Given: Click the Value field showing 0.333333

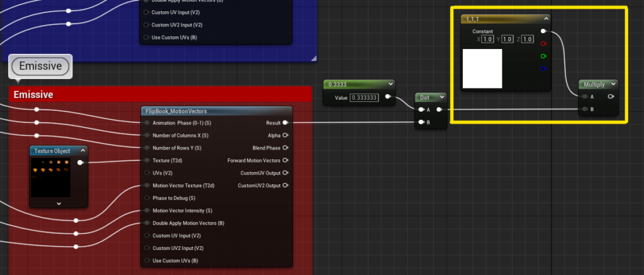Looking at the screenshot, I should click(364, 97).
